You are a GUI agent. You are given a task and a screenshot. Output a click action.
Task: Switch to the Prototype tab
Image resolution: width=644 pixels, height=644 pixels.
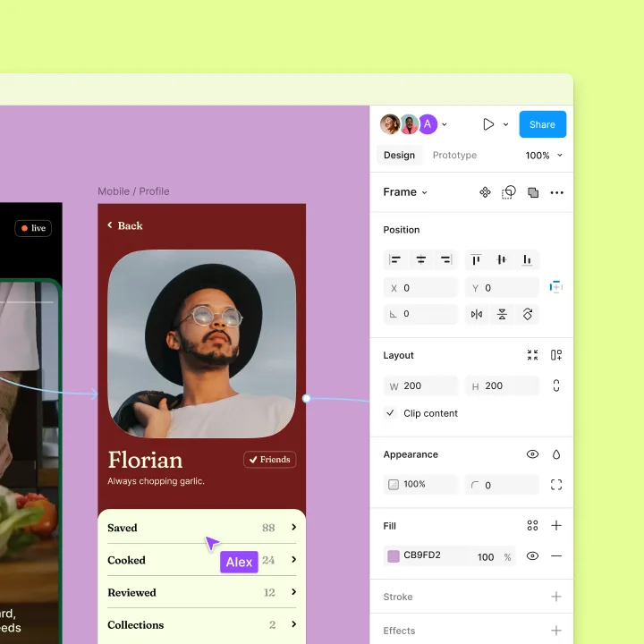[454, 156]
